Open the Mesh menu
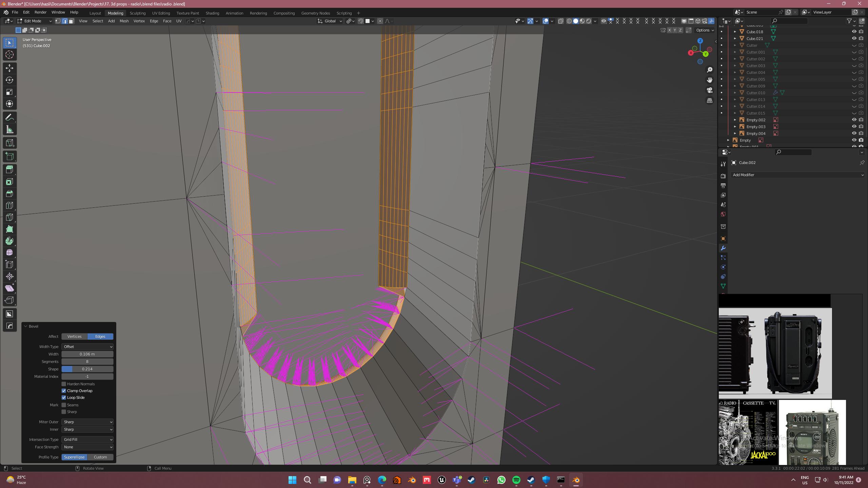 click(124, 21)
